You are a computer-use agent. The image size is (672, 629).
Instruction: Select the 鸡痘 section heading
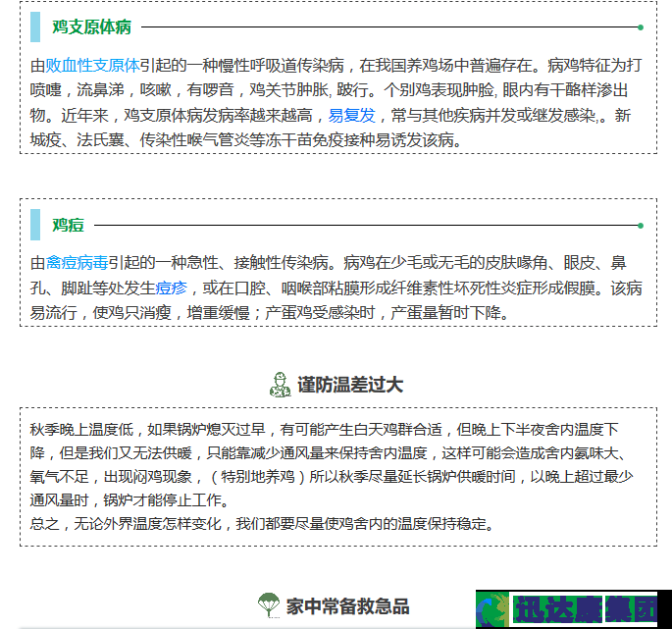68,225
